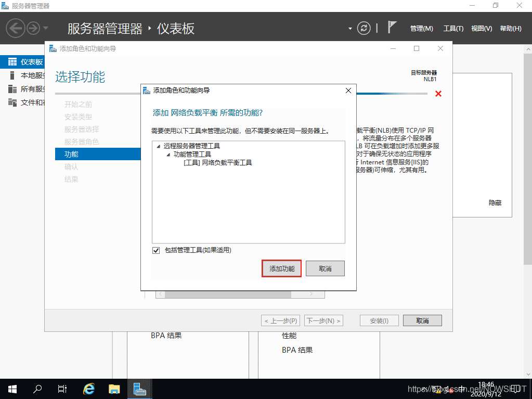532x399 pixels.
Task: Click the 安装(I) button
Action: click(379, 320)
